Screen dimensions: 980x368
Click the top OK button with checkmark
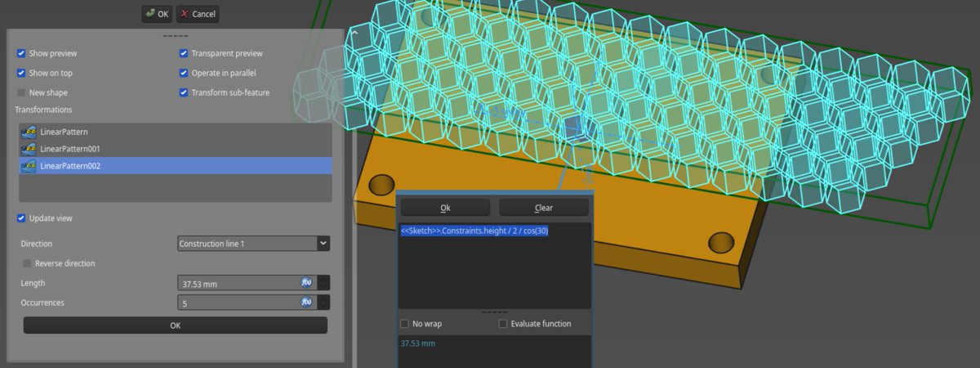pyautogui.click(x=157, y=14)
